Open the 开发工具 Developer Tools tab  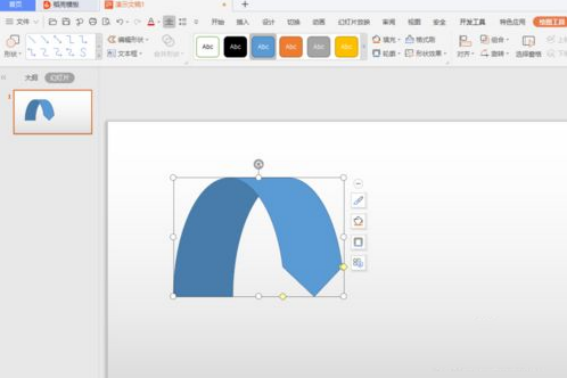[472, 22]
